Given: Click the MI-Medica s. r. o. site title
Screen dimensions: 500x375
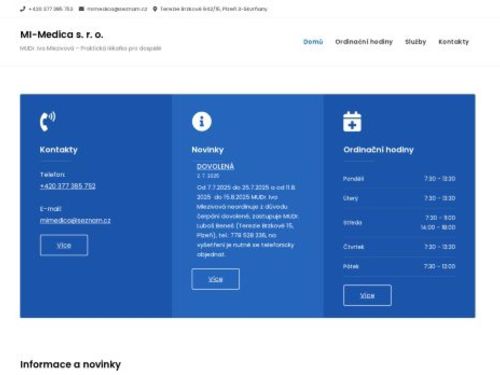Looking at the screenshot, I should click(62, 34).
